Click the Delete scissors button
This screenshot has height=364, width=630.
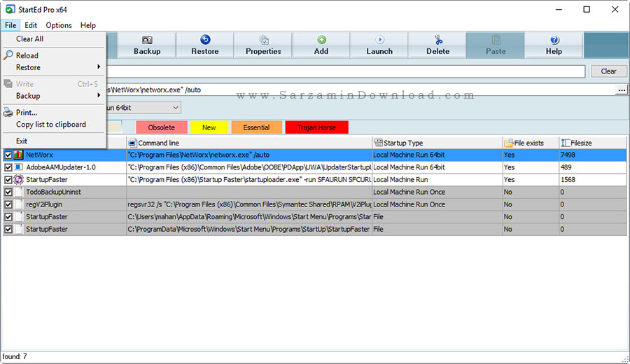[x=437, y=45]
